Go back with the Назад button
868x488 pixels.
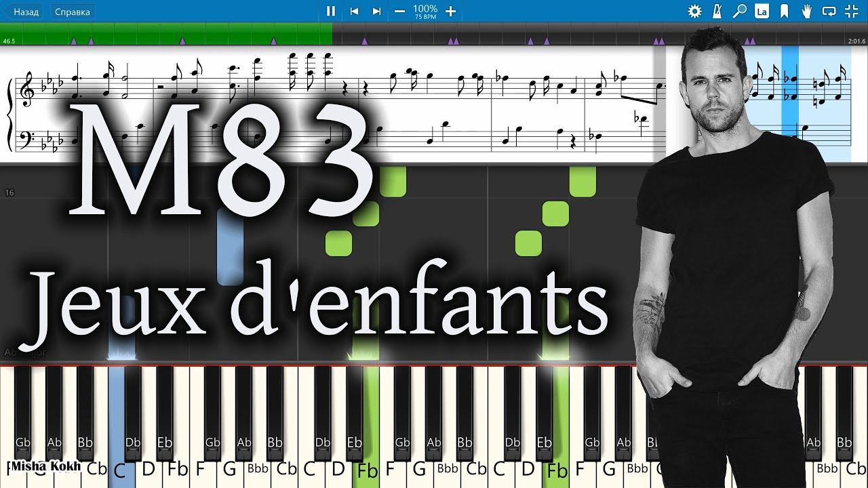pyautogui.click(x=26, y=12)
